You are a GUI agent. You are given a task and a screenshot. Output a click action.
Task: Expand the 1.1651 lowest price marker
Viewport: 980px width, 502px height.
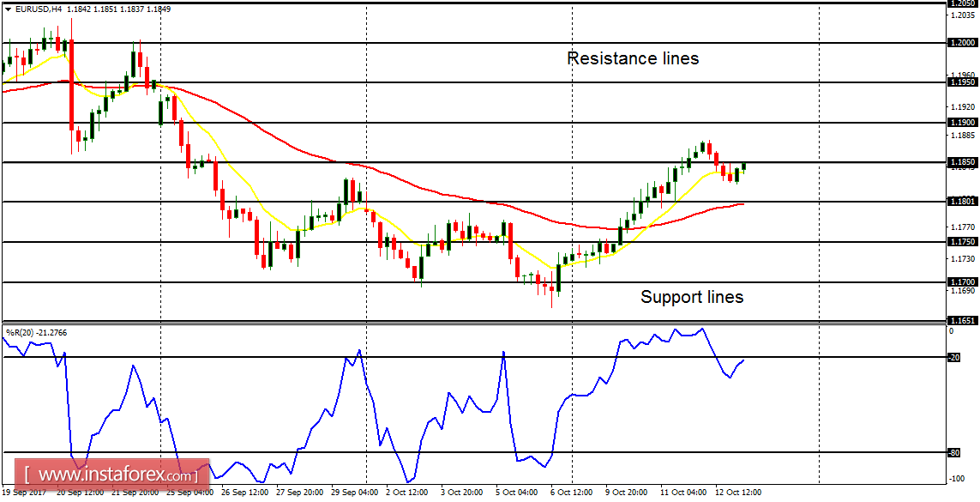click(x=961, y=318)
